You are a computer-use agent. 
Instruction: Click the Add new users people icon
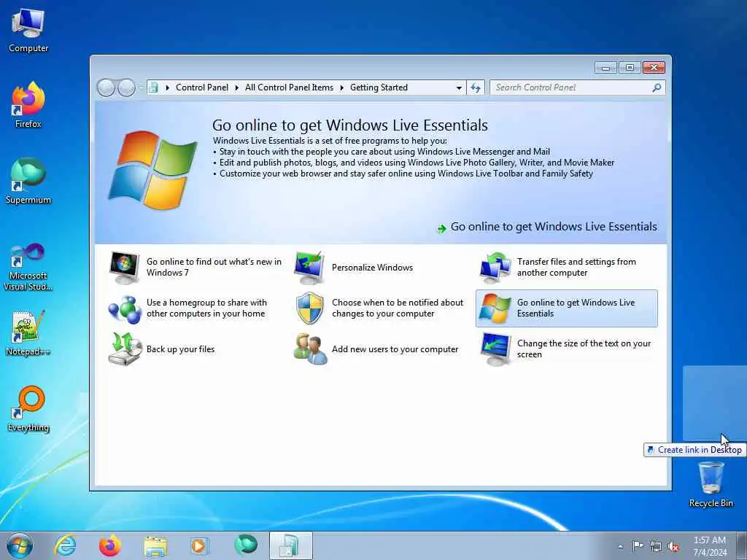tap(310, 349)
